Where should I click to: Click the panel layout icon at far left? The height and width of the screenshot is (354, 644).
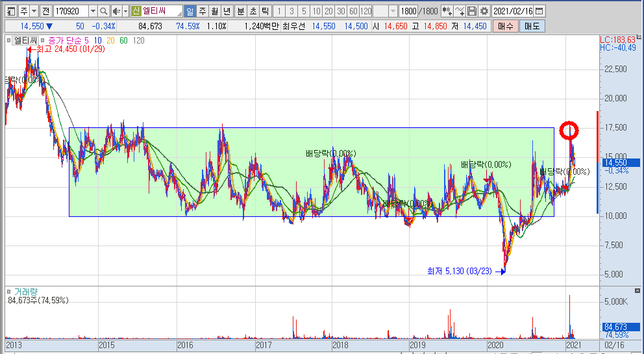(10, 11)
